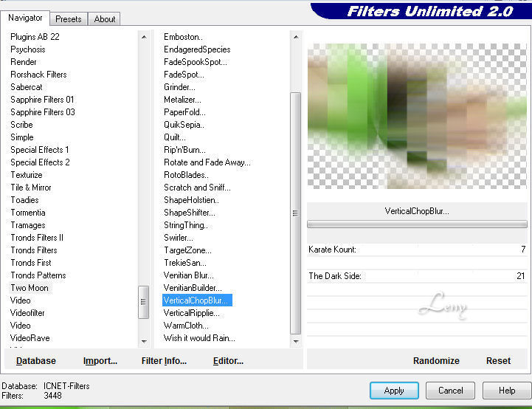532x409 pixels.
Task: Choose the Toadies filter category
Action: coord(25,200)
